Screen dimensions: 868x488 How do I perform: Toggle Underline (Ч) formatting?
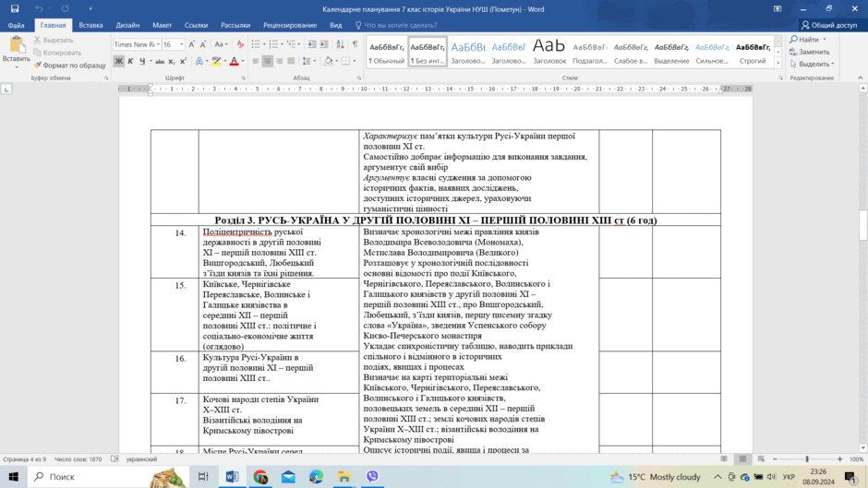[x=142, y=62]
